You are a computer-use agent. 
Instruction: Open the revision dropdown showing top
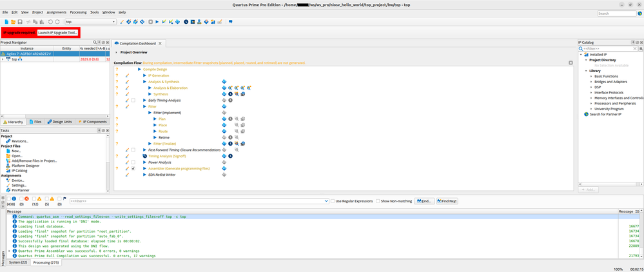pos(91,22)
